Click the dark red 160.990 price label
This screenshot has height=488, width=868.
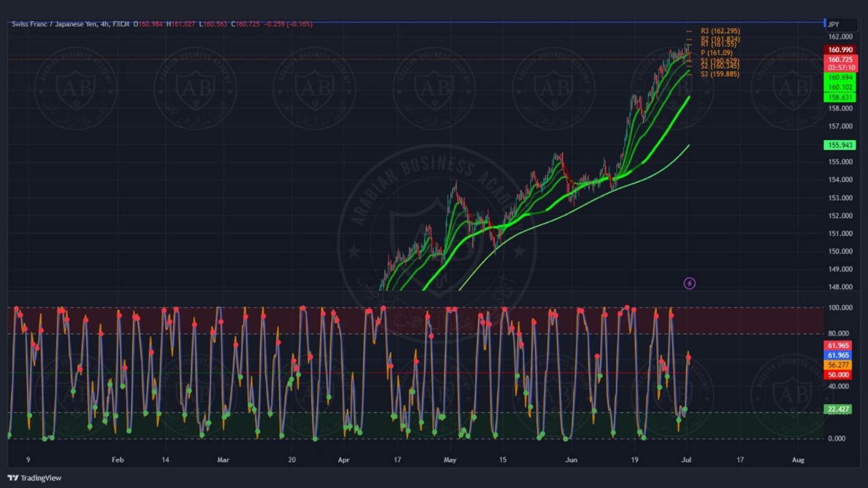tap(840, 50)
